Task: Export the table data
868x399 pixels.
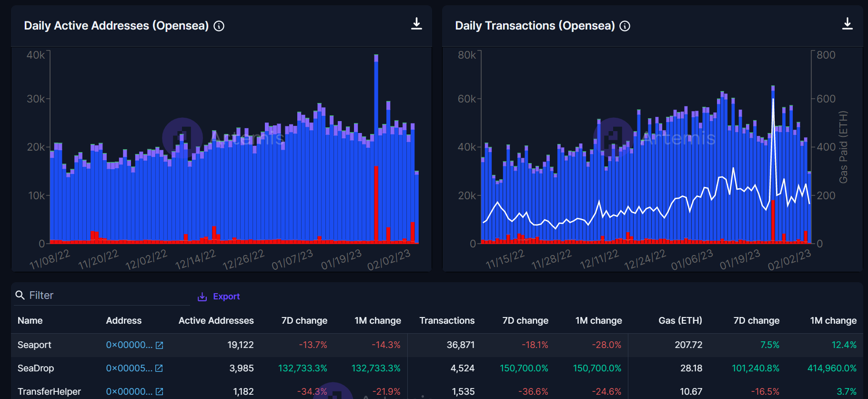Action: pos(219,297)
